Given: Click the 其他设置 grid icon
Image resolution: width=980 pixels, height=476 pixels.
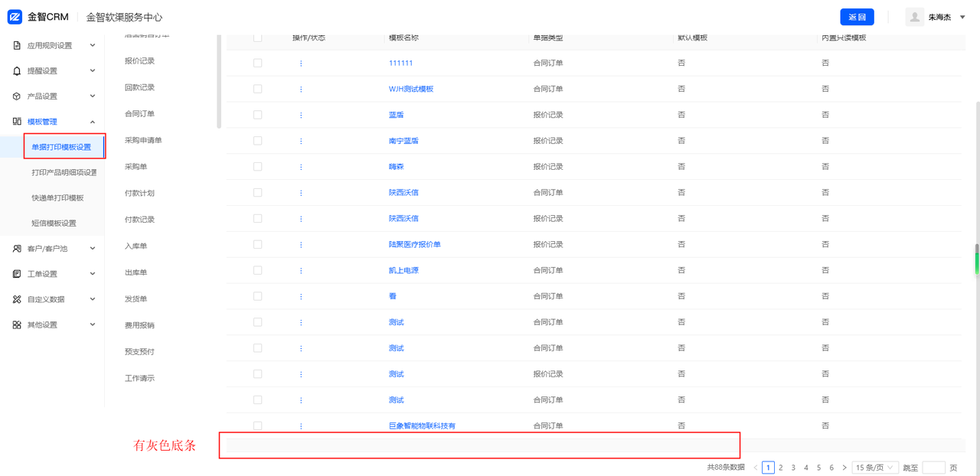Looking at the screenshot, I should coord(17,324).
